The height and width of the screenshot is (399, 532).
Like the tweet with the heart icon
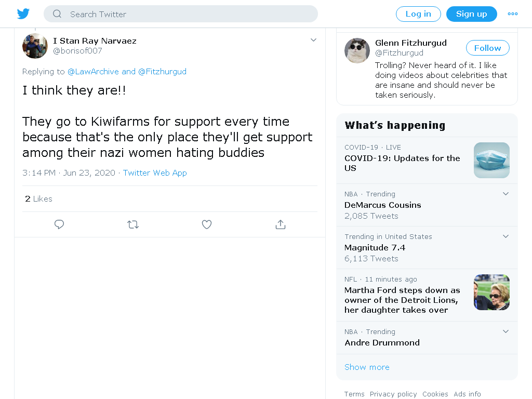click(x=207, y=224)
